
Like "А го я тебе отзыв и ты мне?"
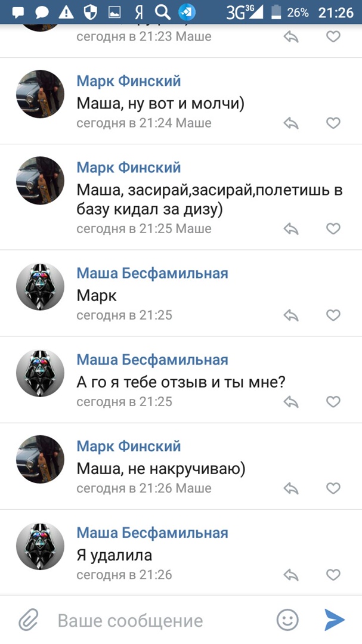tap(333, 402)
